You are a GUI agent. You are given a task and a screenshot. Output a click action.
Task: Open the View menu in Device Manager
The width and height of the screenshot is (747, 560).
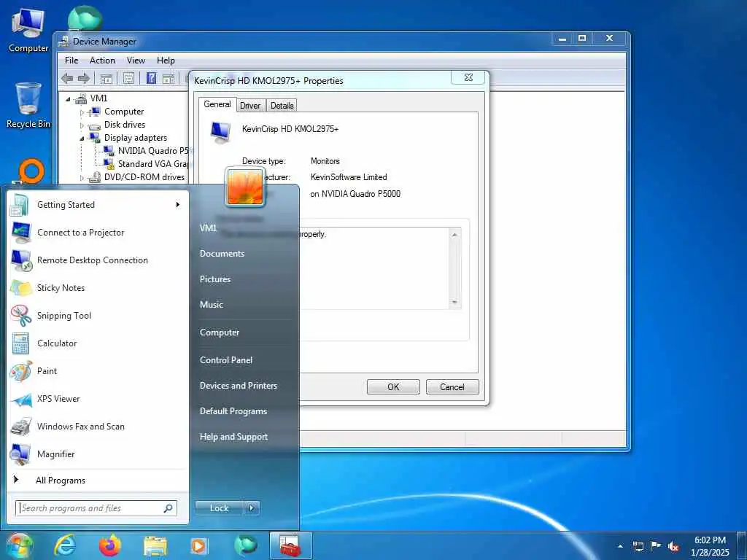point(136,61)
